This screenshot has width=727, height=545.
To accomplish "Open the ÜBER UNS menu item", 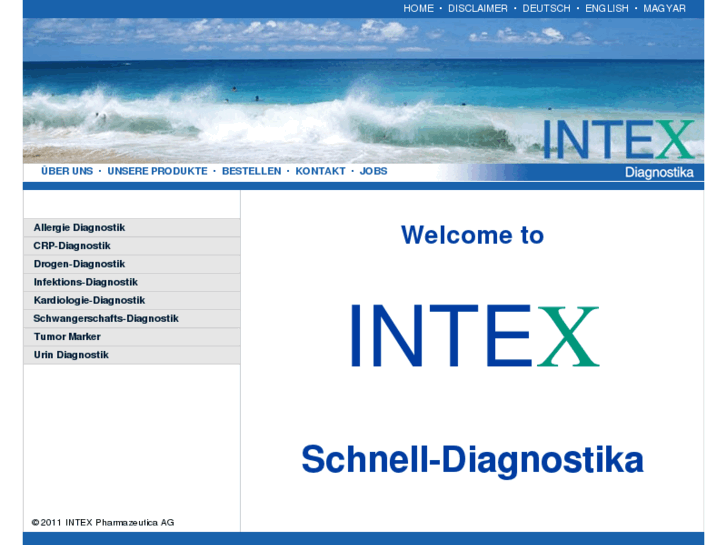I will pyautogui.click(x=67, y=171).
